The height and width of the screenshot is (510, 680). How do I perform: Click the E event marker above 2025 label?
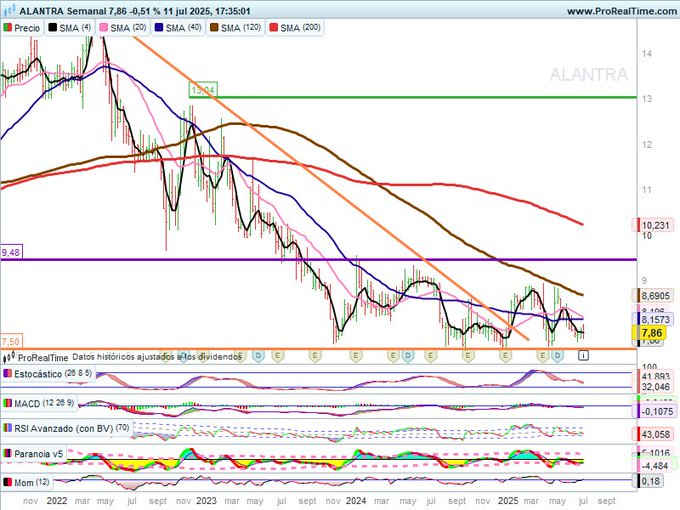point(505,356)
